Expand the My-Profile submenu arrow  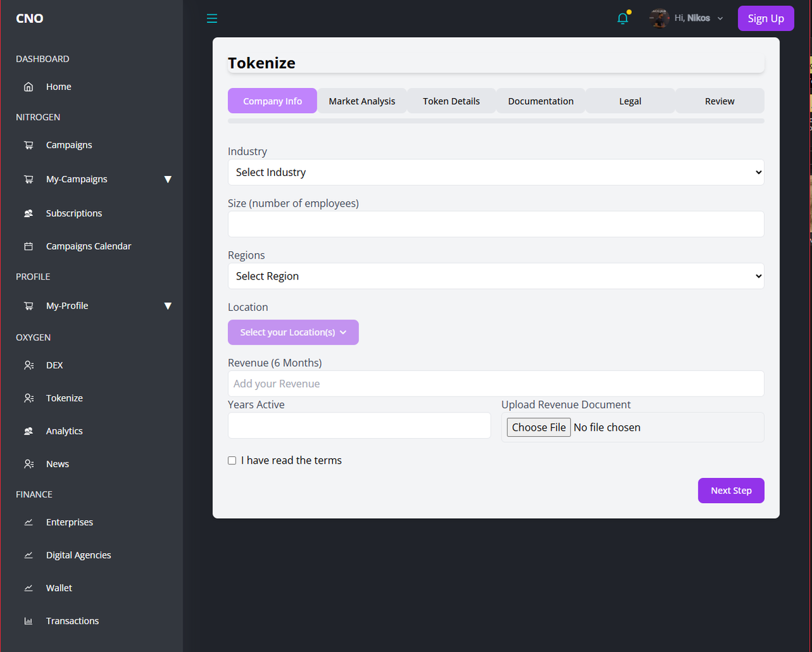(168, 306)
